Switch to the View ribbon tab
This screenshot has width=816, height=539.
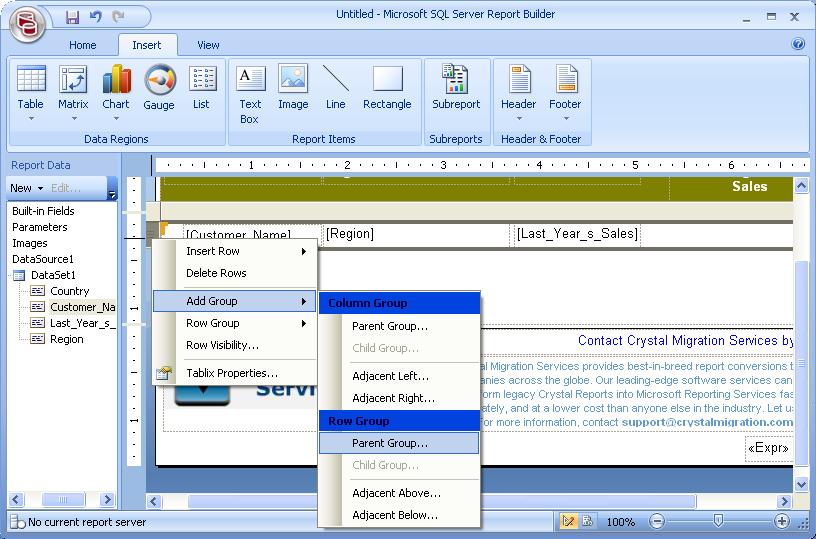point(208,45)
